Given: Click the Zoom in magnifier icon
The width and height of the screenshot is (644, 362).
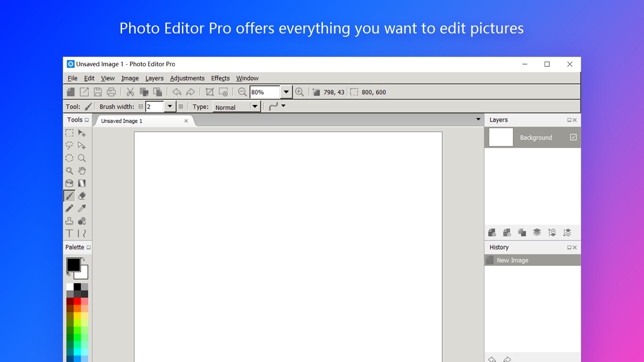Looking at the screenshot, I should (x=299, y=92).
